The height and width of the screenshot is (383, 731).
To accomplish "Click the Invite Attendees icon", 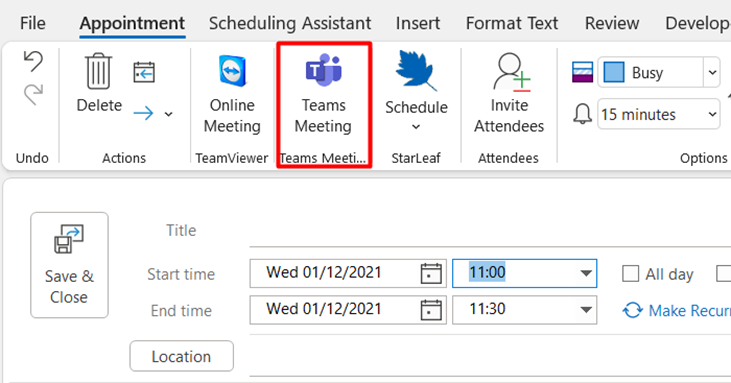I will pyautogui.click(x=512, y=72).
